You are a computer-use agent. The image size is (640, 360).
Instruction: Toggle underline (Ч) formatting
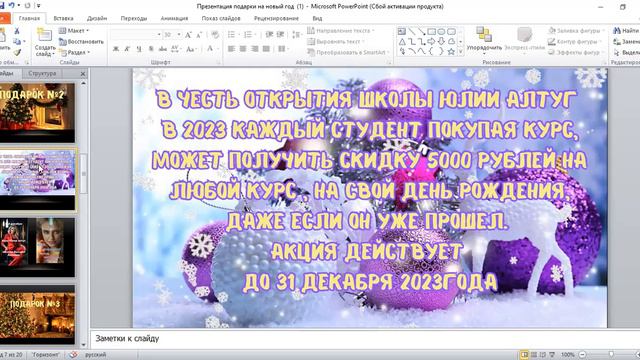(139, 49)
